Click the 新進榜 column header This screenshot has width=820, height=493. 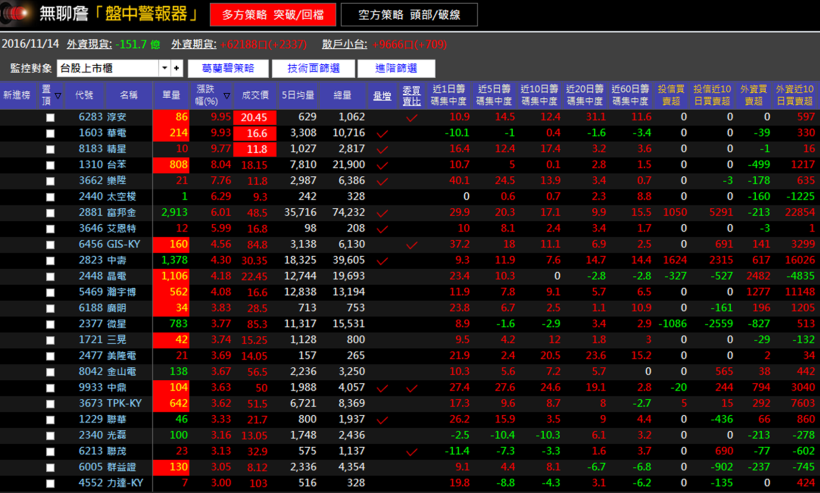pos(17,95)
